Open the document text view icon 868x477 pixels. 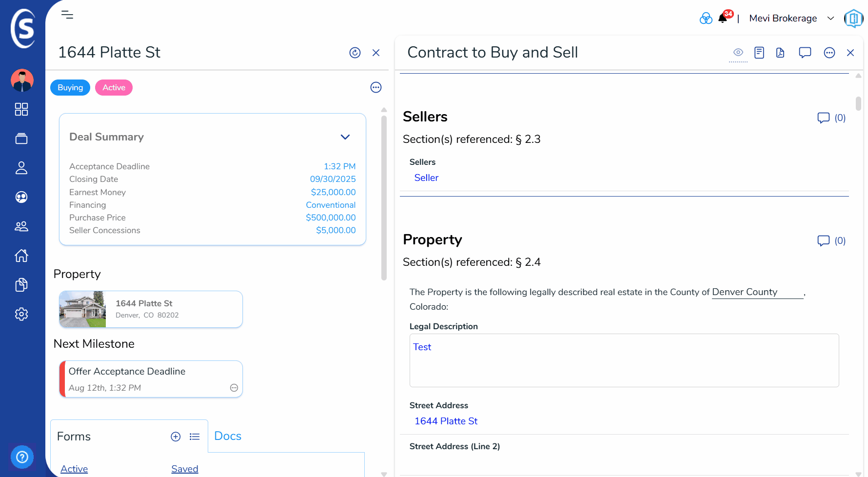click(x=759, y=53)
